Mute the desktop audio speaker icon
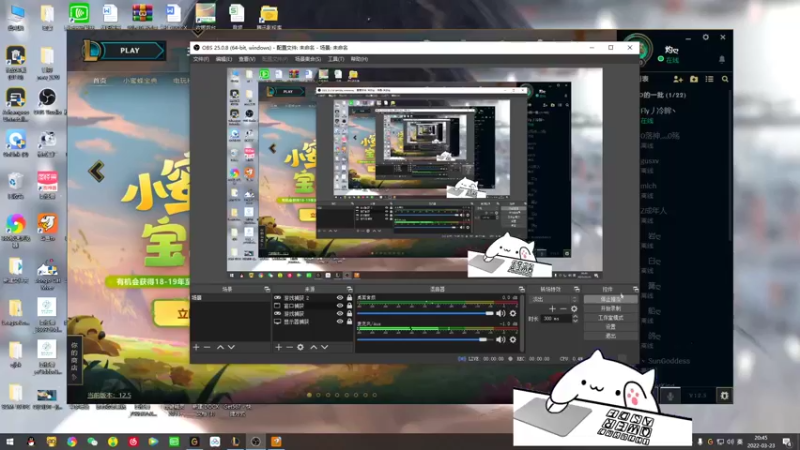Viewport: 800px width, 450px height. pos(501,313)
